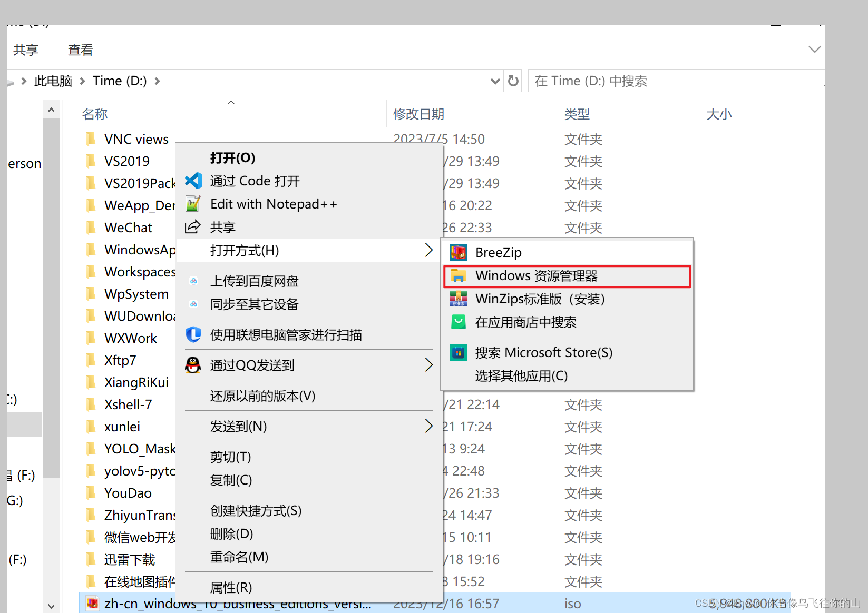
Task: Click the Lenovo PC Manager shield icon
Action: (193, 334)
